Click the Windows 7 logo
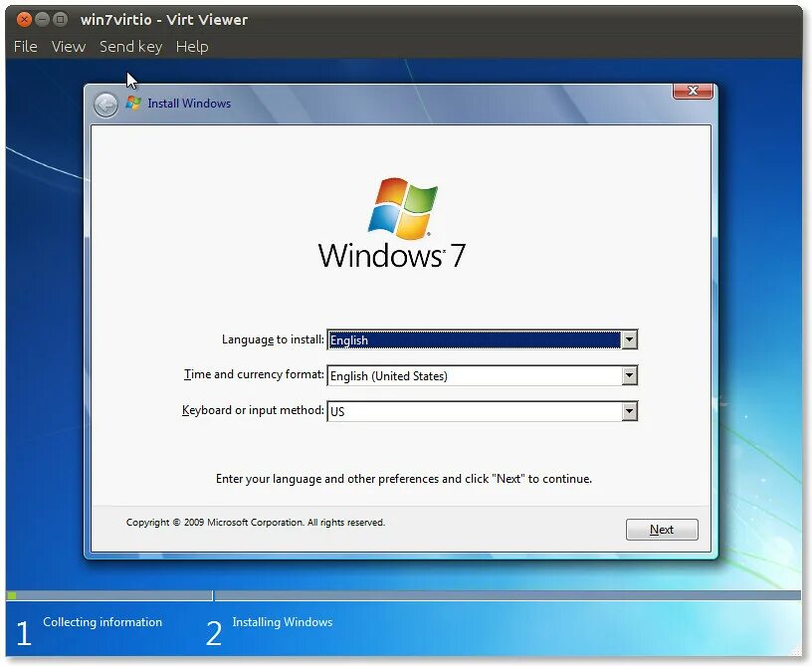 coord(392,223)
